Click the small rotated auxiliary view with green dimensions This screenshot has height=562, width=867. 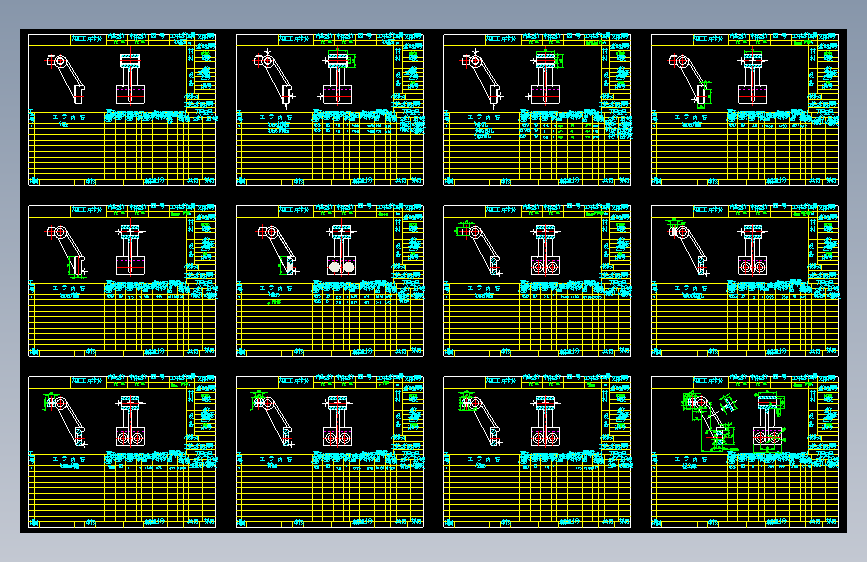[x=728, y=404]
